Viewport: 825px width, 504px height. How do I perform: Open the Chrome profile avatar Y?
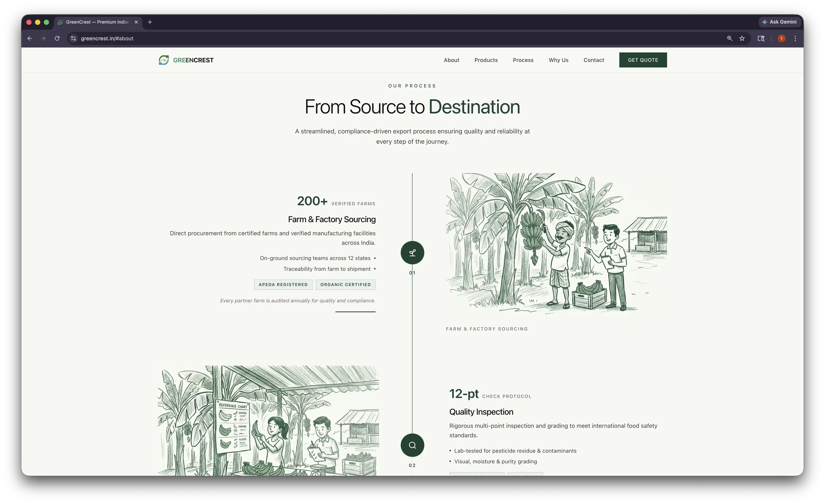[x=781, y=38]
